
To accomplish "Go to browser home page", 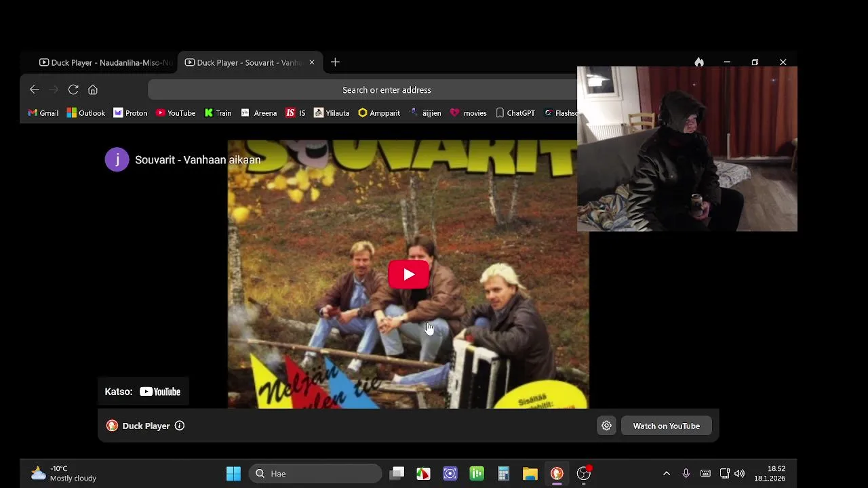I will coord(93,89).
